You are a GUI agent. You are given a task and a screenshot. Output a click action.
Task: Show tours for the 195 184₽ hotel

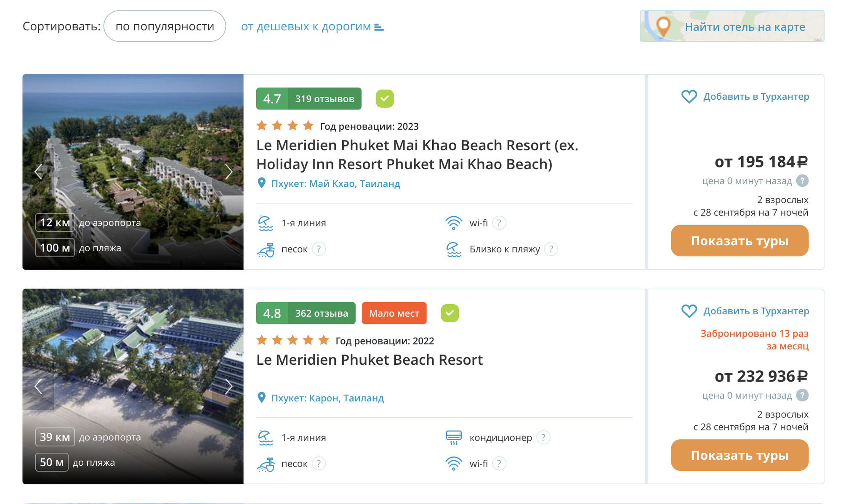pos(740,241)
